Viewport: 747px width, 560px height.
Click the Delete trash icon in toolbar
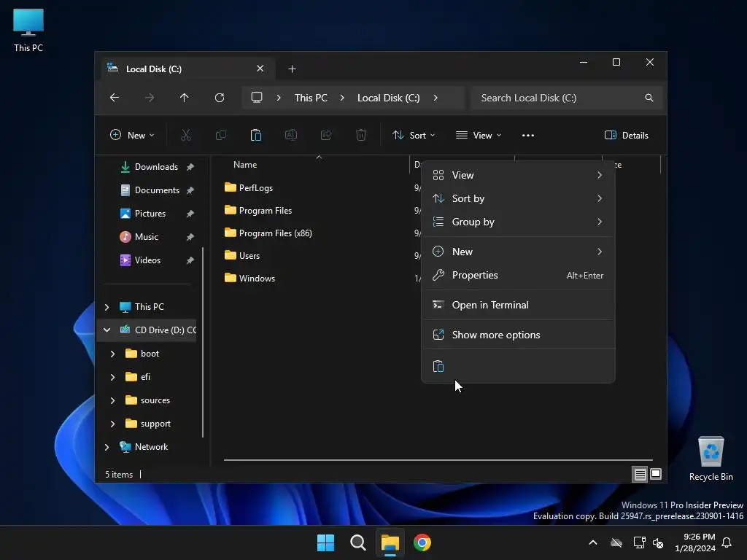pyautogui.click(x=361, y=135)
